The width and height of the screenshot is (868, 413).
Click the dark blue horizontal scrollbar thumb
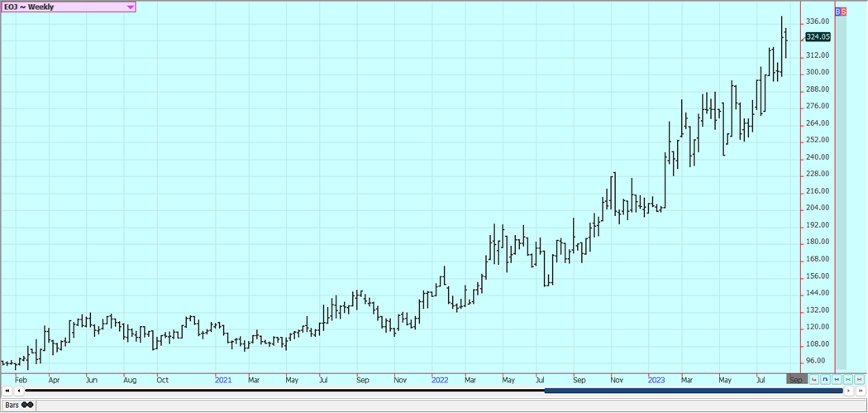693,391
